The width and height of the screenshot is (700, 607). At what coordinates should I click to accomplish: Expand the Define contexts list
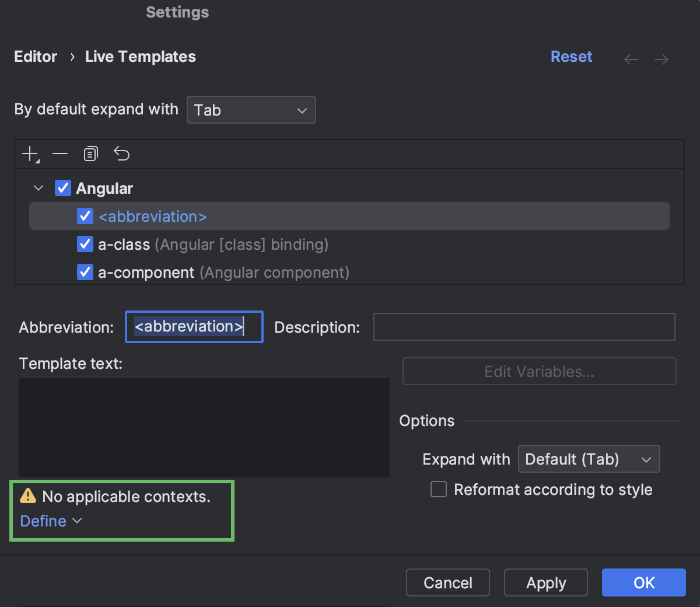pyautogui.click(x=50, y=521)
